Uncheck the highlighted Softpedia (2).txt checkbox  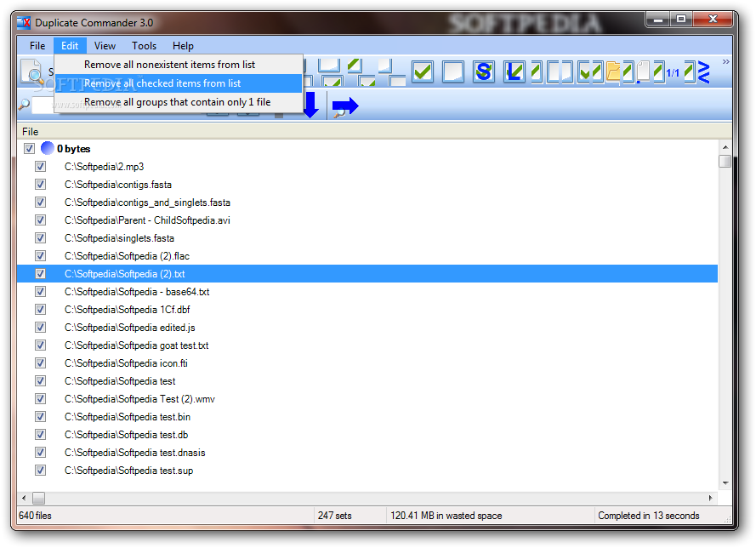tap(40, 273)
